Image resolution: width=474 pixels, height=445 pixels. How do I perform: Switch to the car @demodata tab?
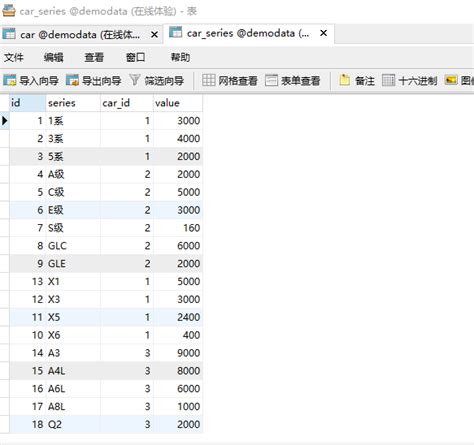pyautogui.click(x=80, y=34)
